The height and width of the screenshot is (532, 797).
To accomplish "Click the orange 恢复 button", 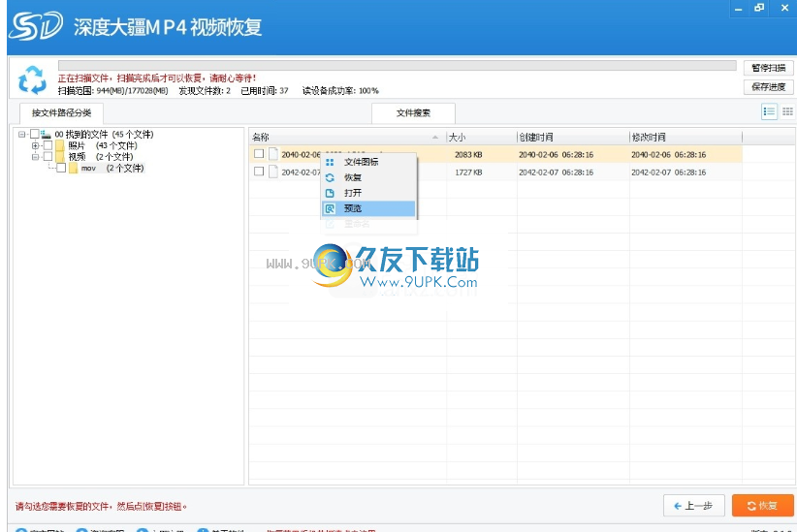I will pyautogui.click(x=762, y=506).
